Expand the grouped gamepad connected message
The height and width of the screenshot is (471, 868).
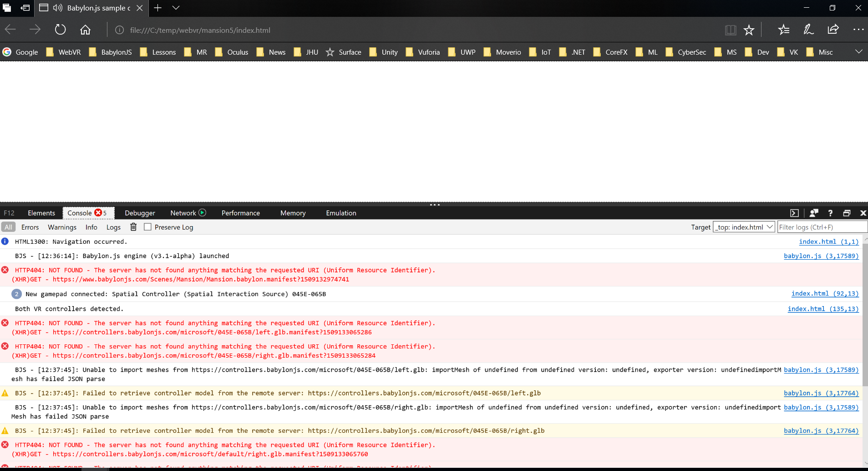pos(16,294)
